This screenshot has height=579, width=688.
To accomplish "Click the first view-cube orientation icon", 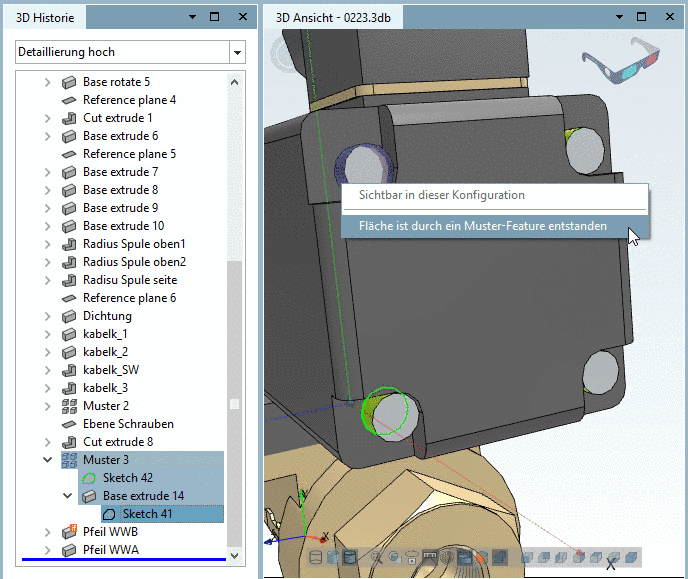I will pyautogui.click(x=527, y=557).
